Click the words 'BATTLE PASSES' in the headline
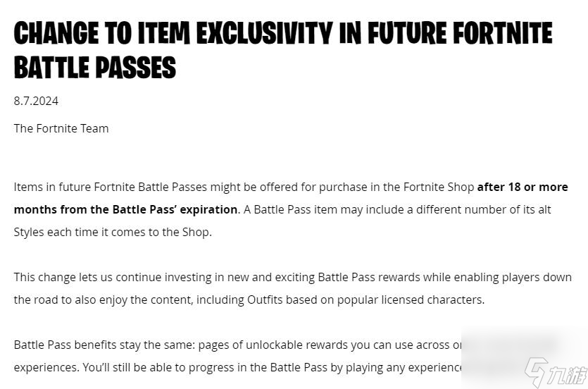Screen dimensions: 588x389 click(x=95, y=68)
